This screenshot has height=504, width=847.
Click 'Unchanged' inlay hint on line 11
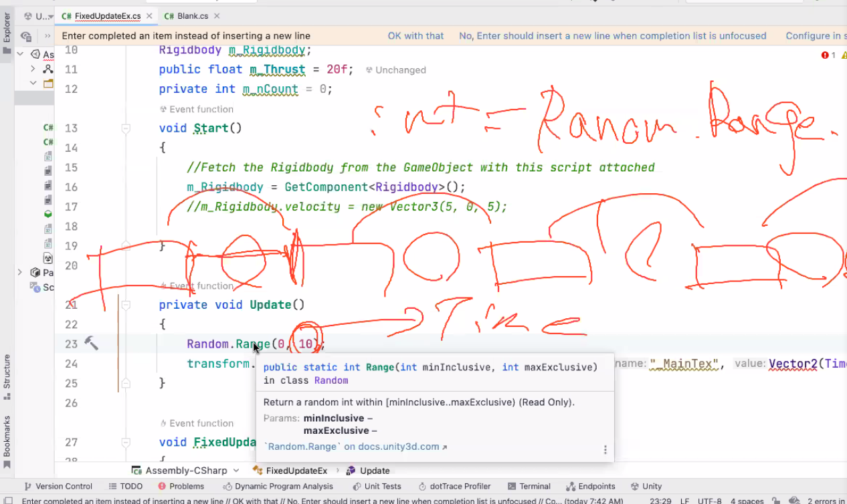coord(395,70)
